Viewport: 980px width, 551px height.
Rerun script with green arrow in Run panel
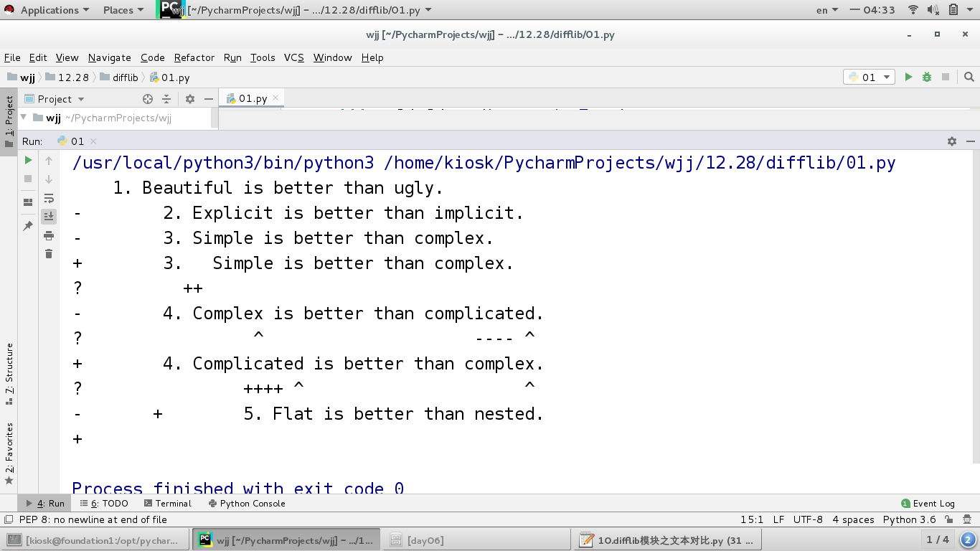(x=28, y=160)
